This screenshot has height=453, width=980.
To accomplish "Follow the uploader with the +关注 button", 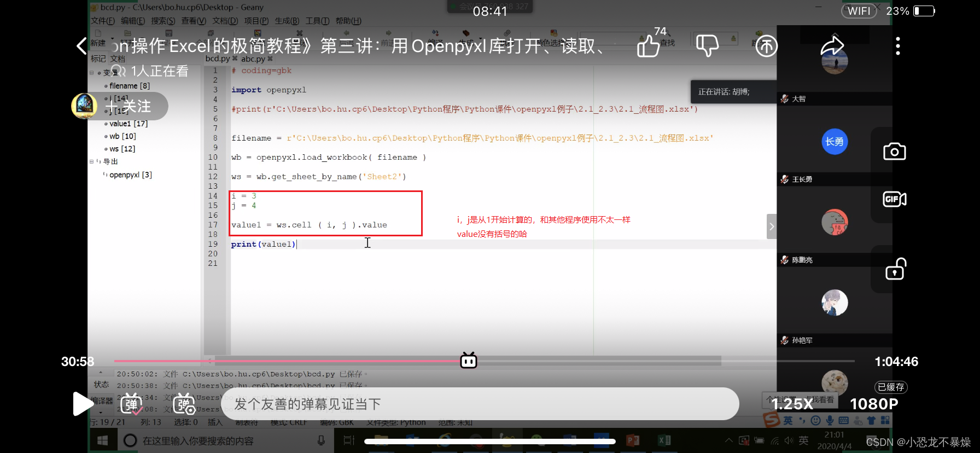I will point(128,106).
